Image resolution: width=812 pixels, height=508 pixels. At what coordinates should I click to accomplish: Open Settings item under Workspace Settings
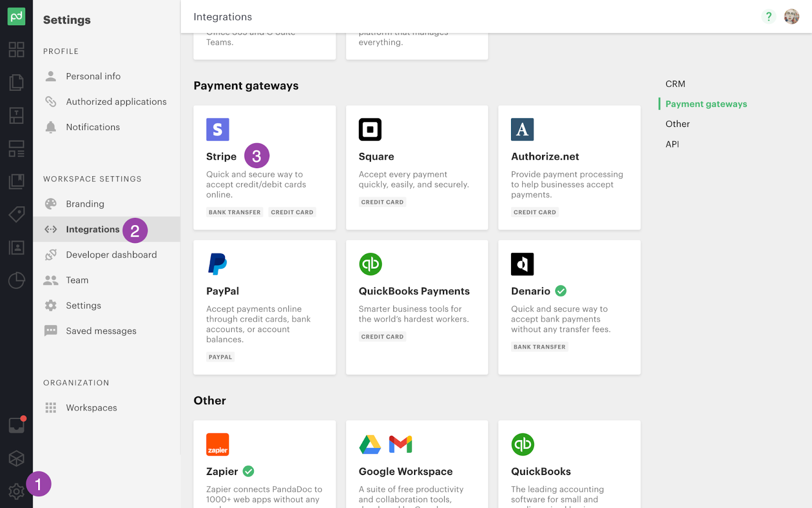pyautogui.click(x=107, y=305)
